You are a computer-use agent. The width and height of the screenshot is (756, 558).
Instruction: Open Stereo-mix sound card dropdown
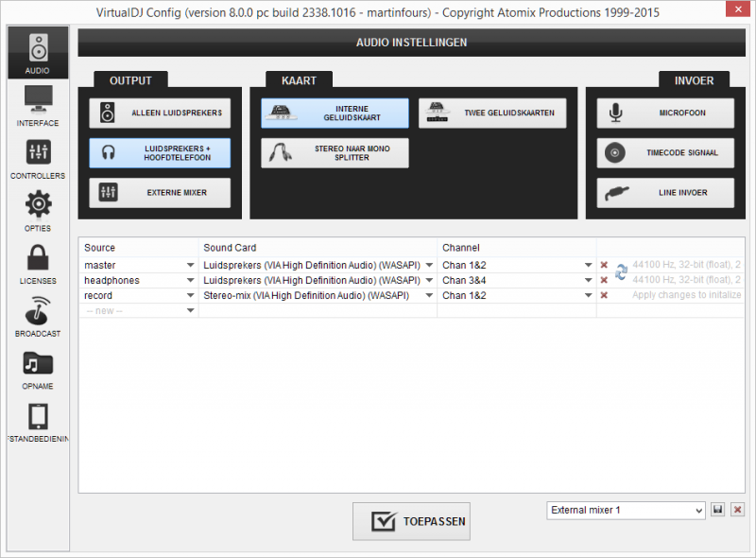[x=429, y=295]
